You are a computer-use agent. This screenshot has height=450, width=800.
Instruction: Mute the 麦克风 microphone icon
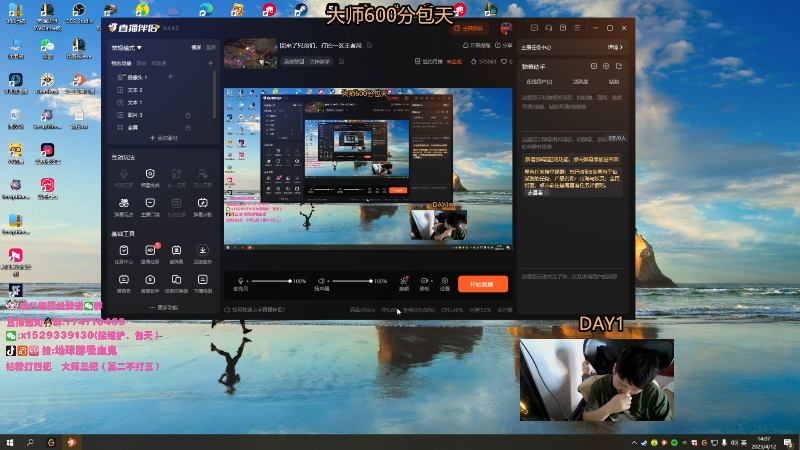tap(240, 281)
